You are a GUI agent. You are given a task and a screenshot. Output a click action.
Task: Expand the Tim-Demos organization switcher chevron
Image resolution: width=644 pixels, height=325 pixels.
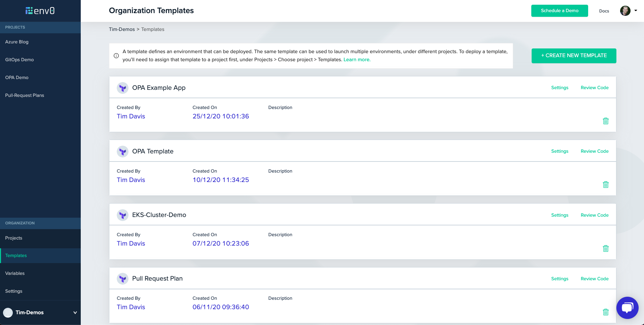[75, 313]
